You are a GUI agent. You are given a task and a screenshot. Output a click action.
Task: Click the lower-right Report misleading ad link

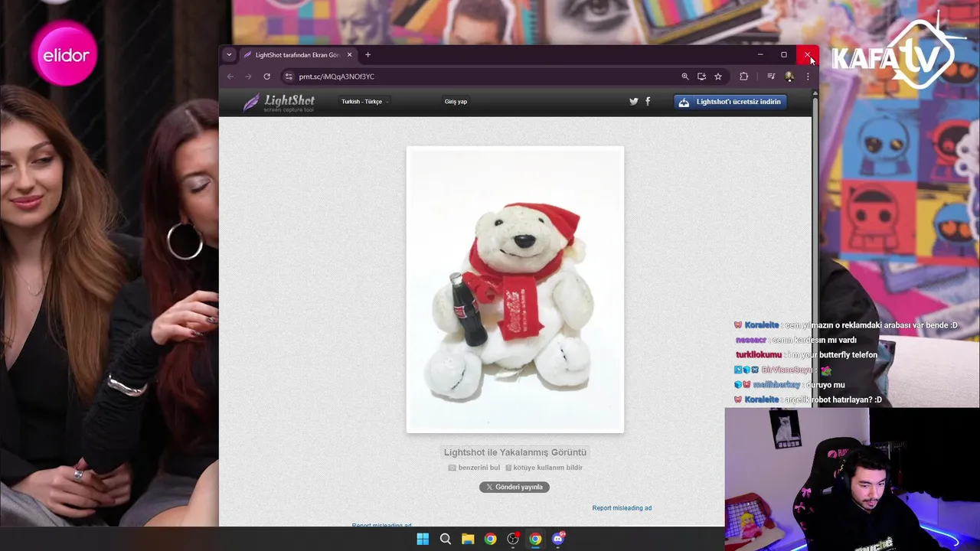coord(622,508)
